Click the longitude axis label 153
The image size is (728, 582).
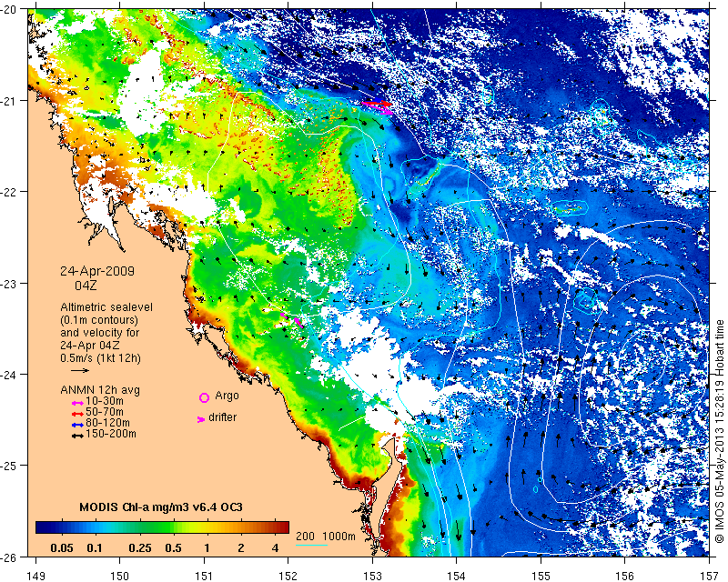click(372, 576)
